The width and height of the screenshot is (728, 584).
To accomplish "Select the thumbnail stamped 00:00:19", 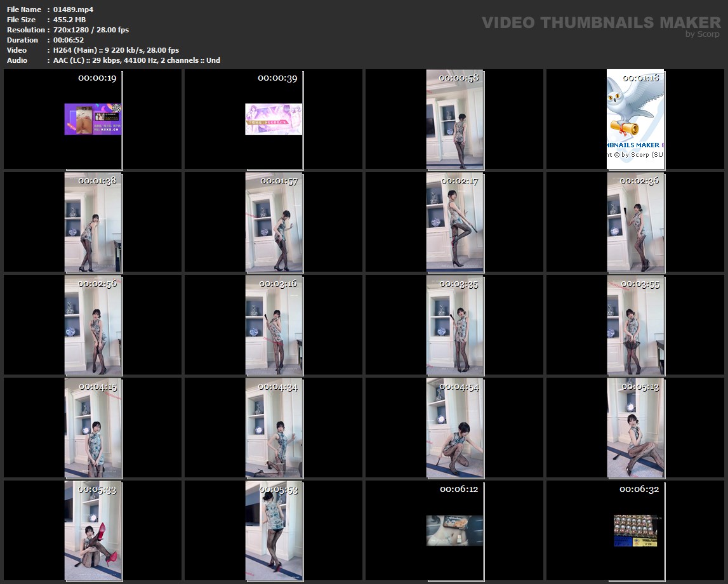I will pos(93,119).
